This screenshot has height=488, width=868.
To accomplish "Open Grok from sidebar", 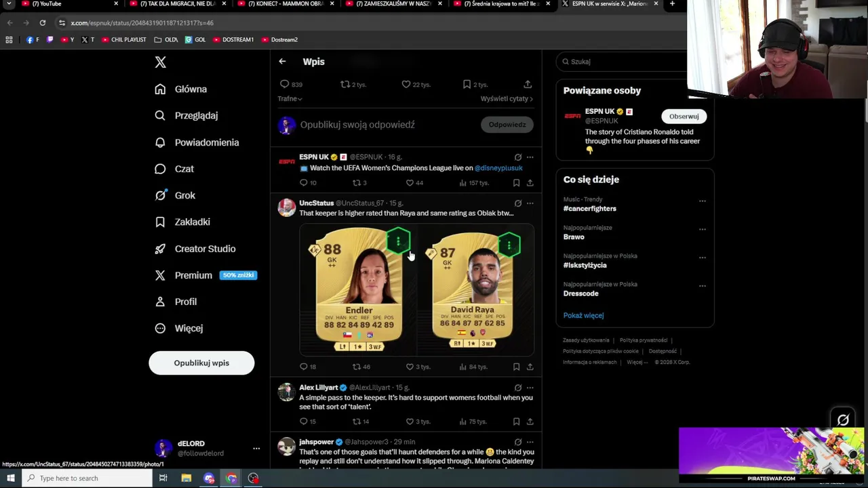I will 175,195.
